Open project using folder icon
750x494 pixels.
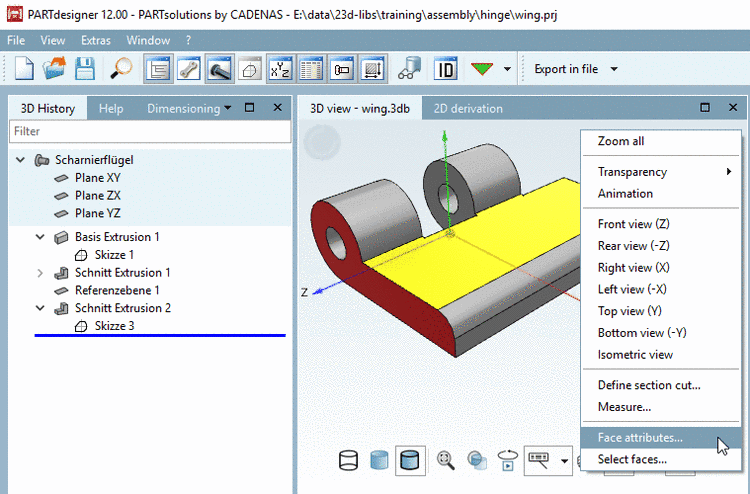pos(54,69)
